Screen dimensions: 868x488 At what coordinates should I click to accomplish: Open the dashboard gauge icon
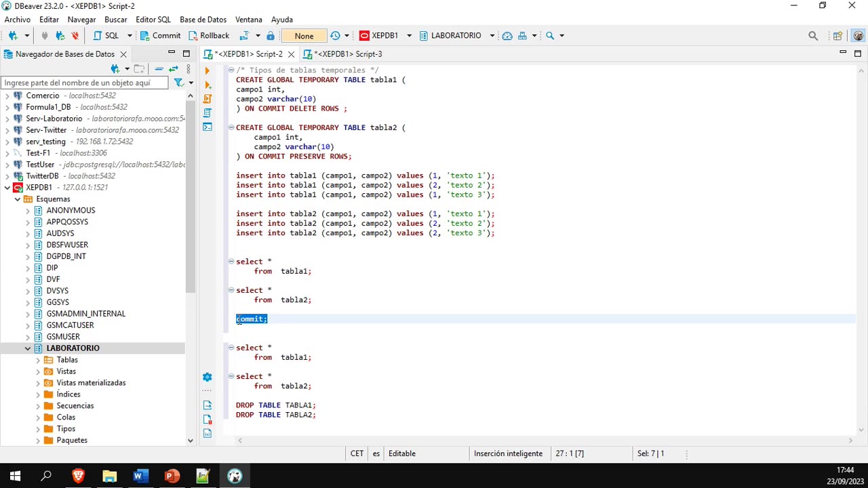pyautogui.click(x=507, y=35)
